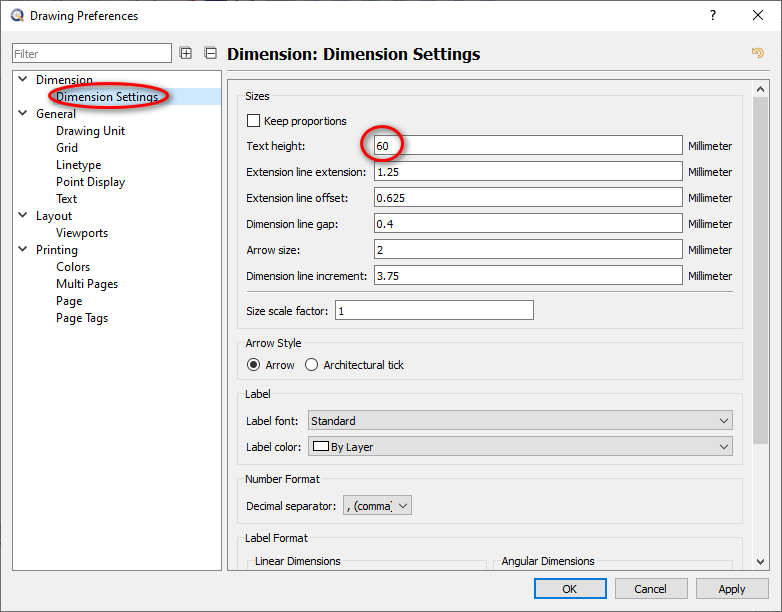Open the Decimal separator dropdown

pyautogui.click(x=377, y=506)
